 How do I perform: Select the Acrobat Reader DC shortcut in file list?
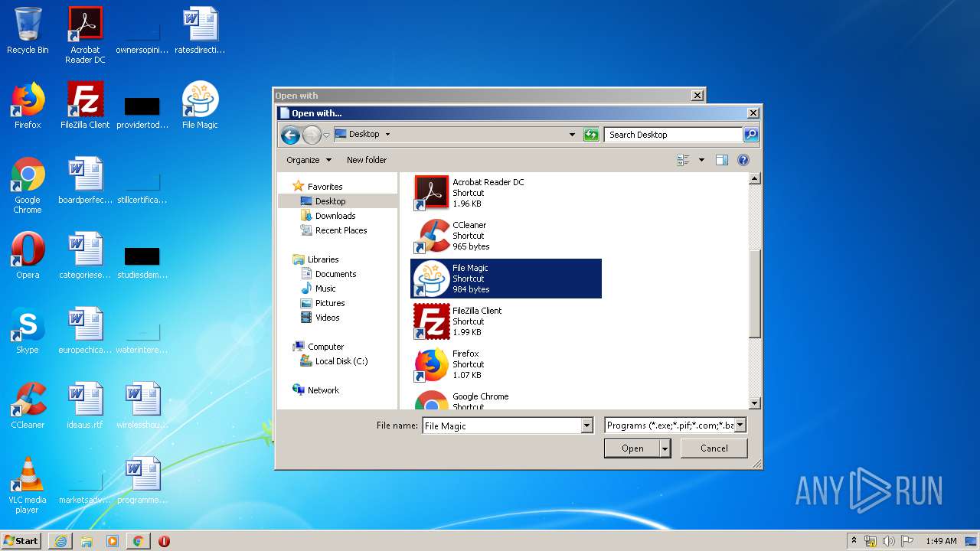pyautogui.click(x=506, y=193)
